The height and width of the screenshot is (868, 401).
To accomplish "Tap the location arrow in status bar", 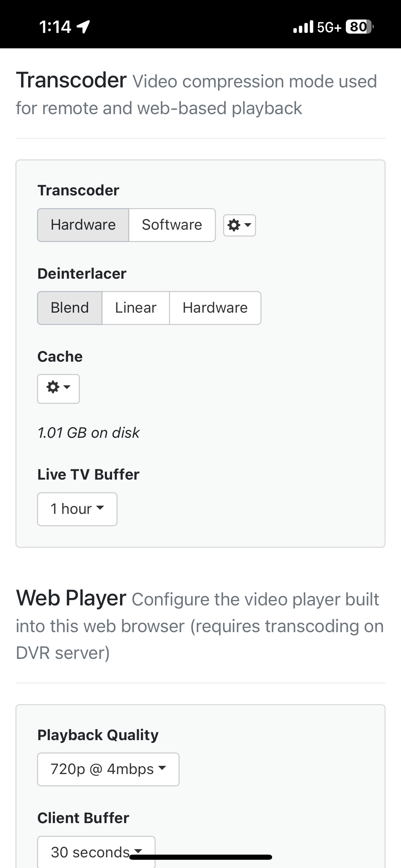I will (83, 26).
